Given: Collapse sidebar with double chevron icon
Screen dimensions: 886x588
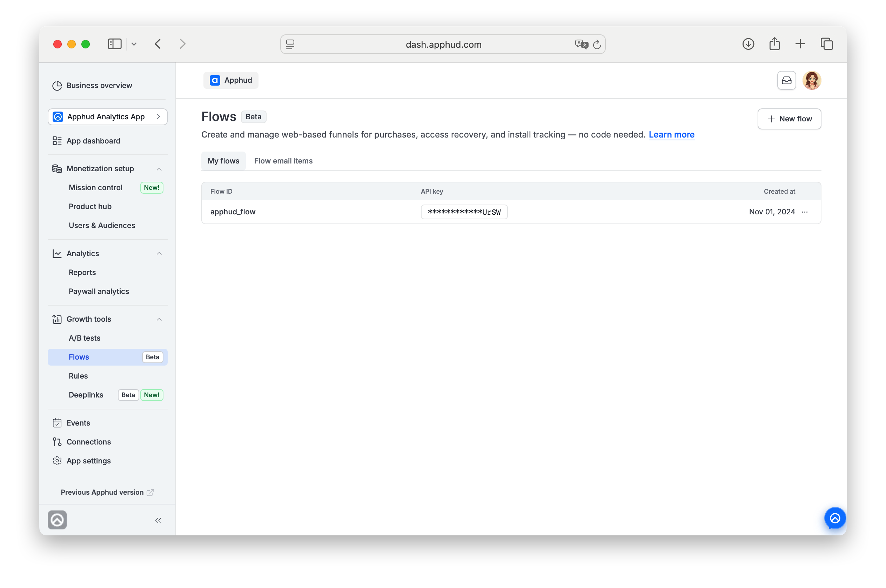Looking at the screenshot, I should coord(158,521).
